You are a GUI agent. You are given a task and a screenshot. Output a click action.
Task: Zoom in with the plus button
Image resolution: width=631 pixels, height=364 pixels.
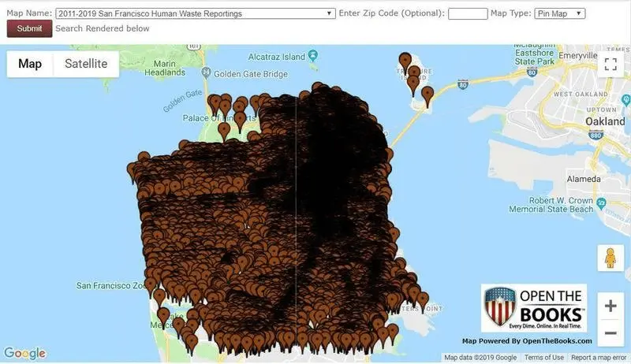click(x=610, y=306)
